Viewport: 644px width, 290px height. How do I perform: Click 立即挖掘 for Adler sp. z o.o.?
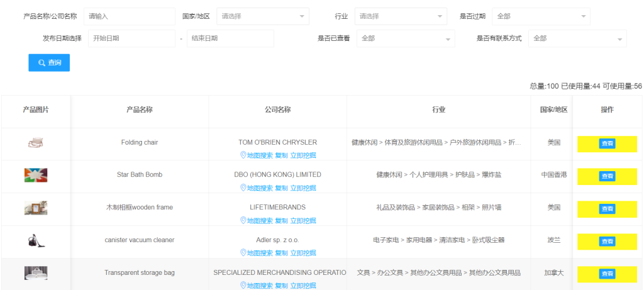click(x=303, y=253)
